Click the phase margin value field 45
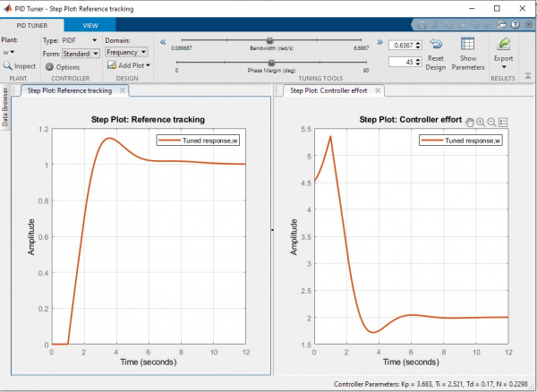 401,62
